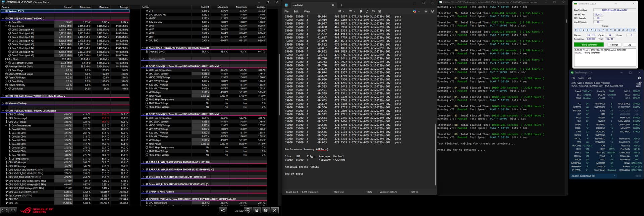The height and width of the screenshot is (216, 644).
Task: Open the Notepad View menu
Action: (x=307, y=11)
